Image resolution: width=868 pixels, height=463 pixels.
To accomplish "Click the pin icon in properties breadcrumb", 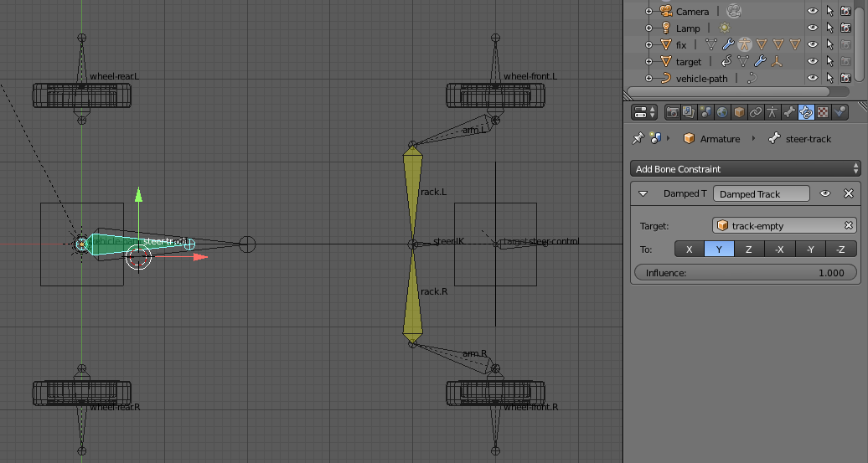I will click(x=638, y=138).
